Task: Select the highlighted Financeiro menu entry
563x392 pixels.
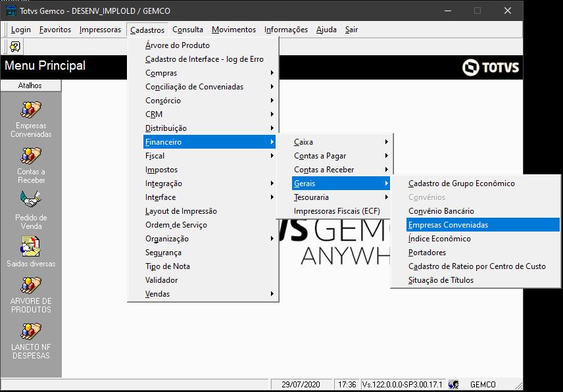Action: click(209, 142)
